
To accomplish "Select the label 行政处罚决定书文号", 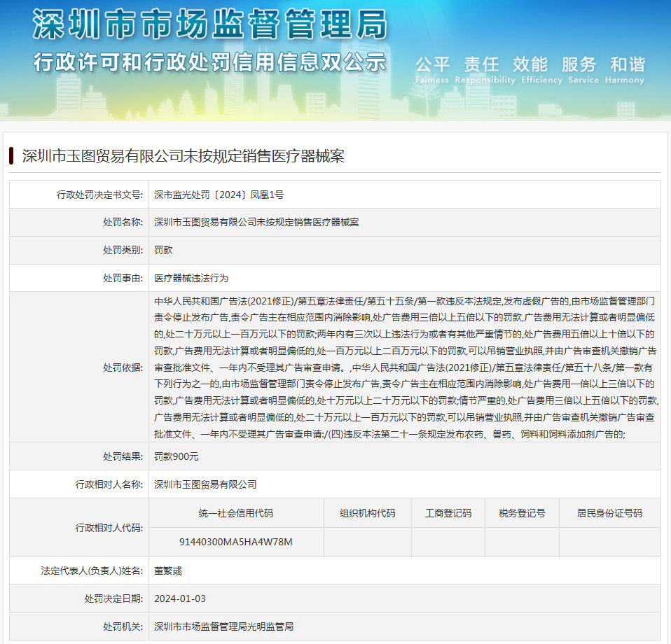I will (x=100, y=195).
